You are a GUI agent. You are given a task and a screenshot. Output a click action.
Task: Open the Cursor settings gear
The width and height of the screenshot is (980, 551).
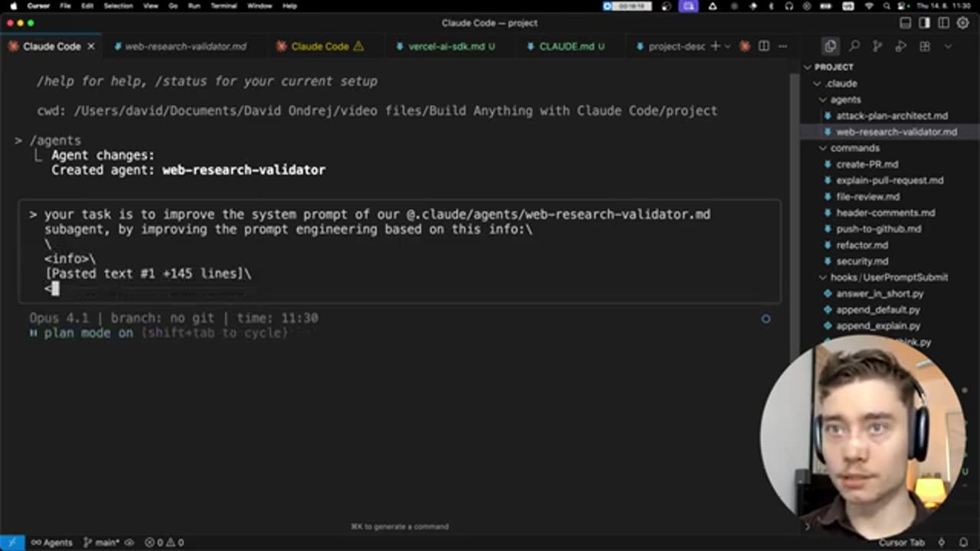pyautogui.click(x=963, y=23)
